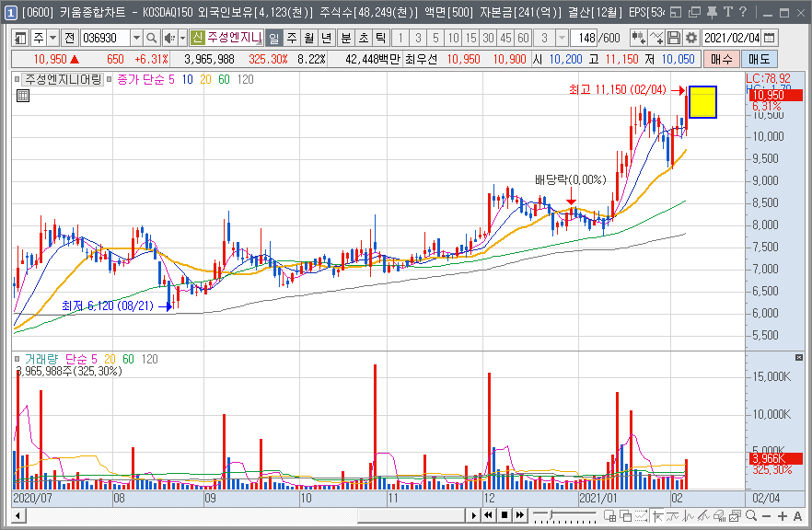Expand the stock code 036930 dropdown arrow

pyautogui.click(x=136, y=38)
